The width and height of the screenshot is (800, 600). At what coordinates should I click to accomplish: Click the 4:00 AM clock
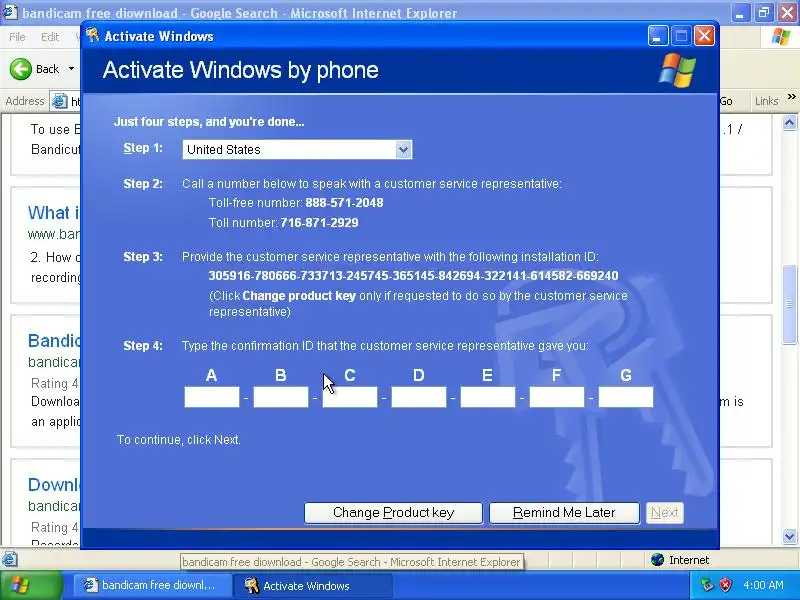[x=763, y=585]
